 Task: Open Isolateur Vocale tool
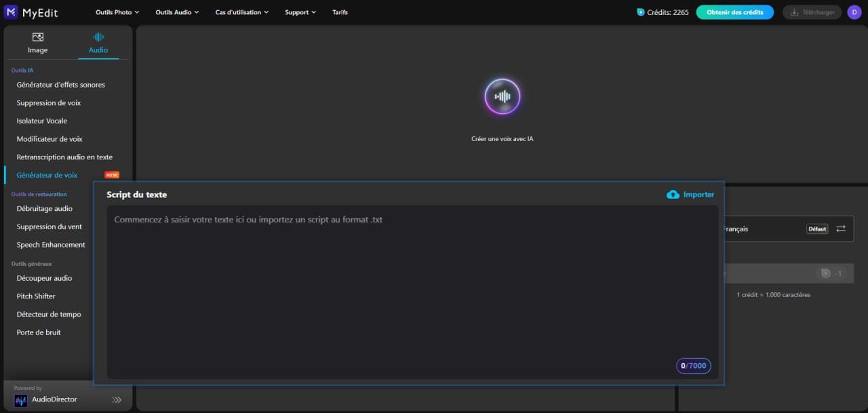point(42,121)
